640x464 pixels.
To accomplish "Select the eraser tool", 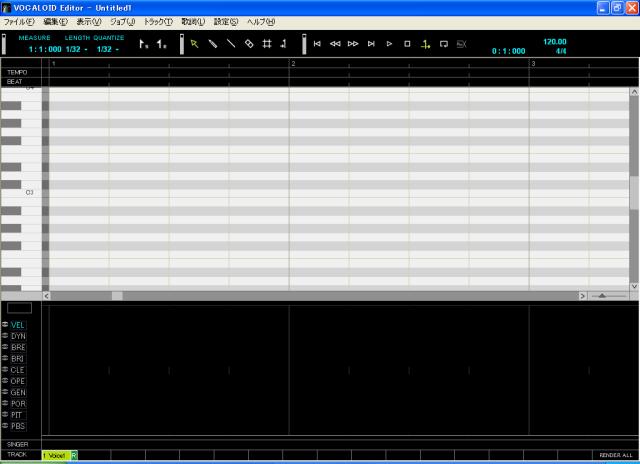I will point(249,44).
